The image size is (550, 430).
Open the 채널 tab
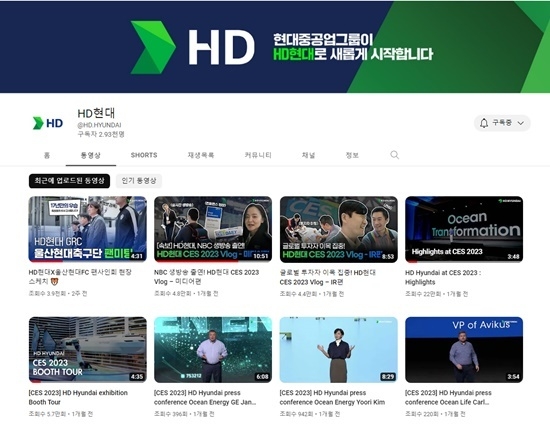tap(308, 155)
